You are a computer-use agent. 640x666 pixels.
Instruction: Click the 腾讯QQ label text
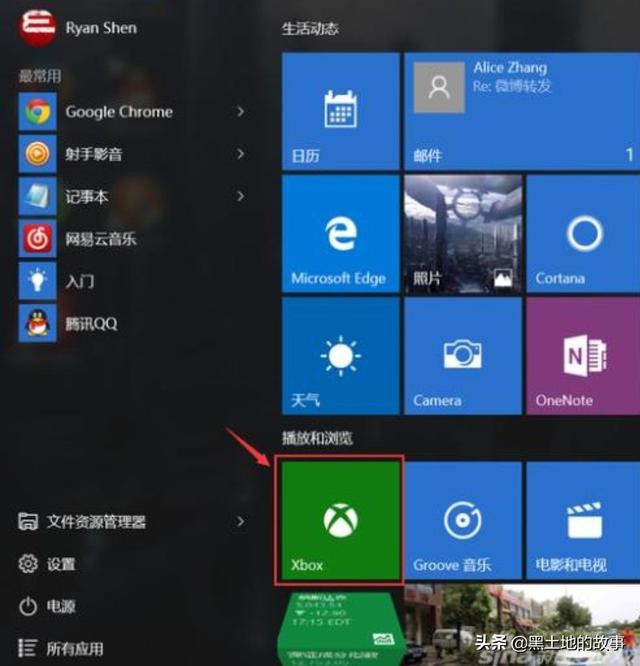coord(91,324)
